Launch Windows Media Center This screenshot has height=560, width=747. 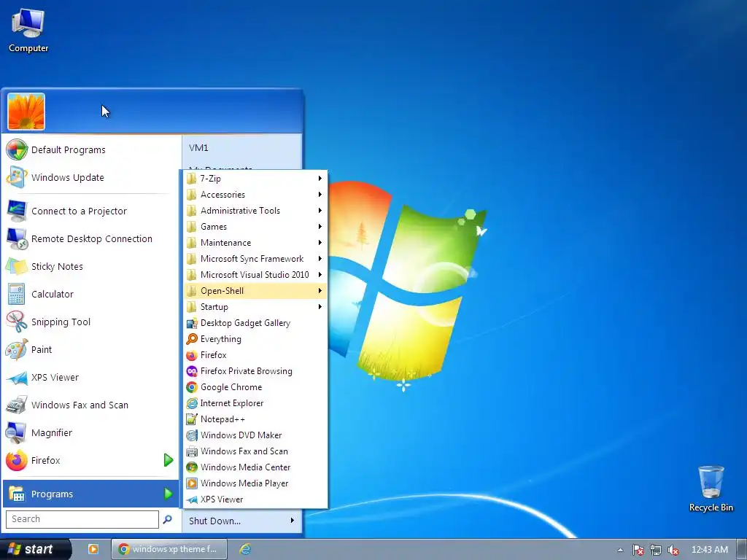coord(255,467)
